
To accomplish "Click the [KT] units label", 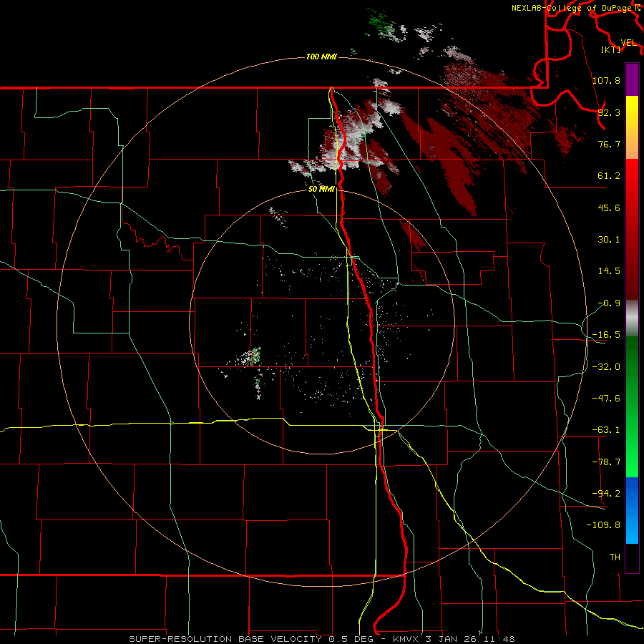I will (611, 49).
